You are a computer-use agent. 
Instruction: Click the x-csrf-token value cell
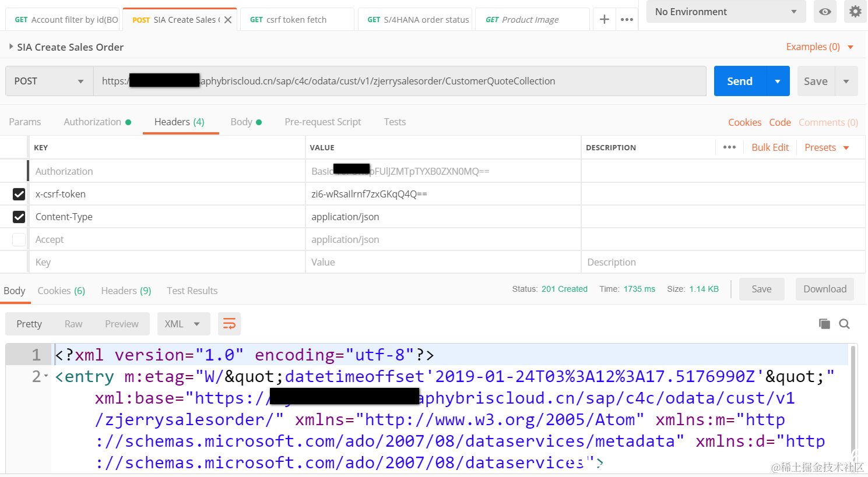click(443, 194)
